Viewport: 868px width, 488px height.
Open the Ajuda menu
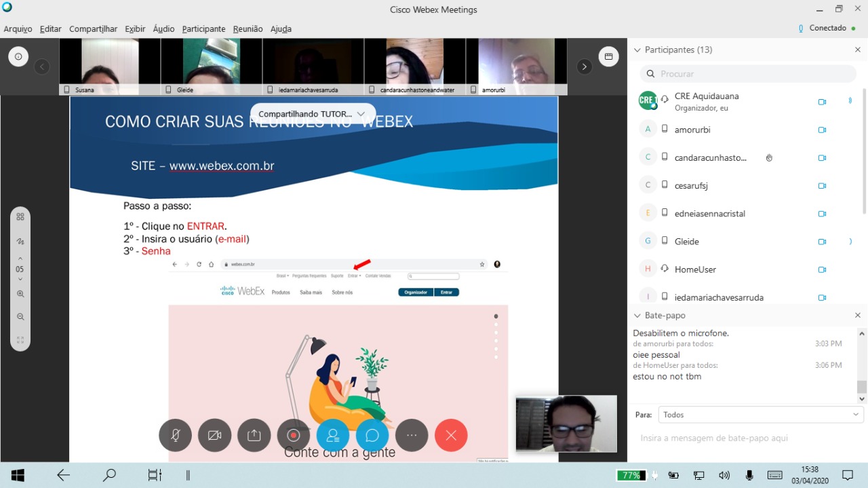click(281, 29)
